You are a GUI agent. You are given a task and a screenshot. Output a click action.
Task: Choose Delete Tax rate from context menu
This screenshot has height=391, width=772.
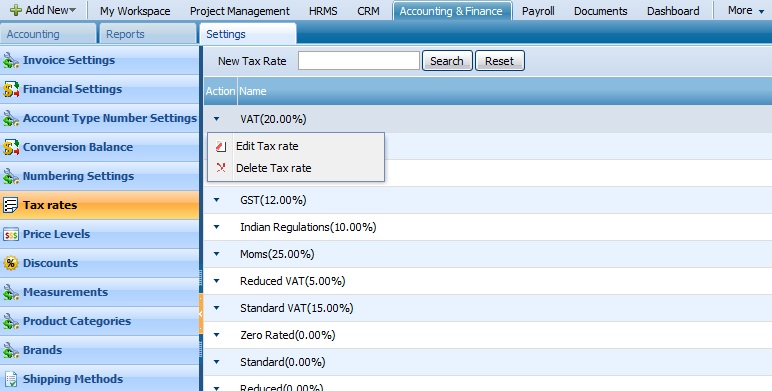pyautogui.click(x=274, y=168)
